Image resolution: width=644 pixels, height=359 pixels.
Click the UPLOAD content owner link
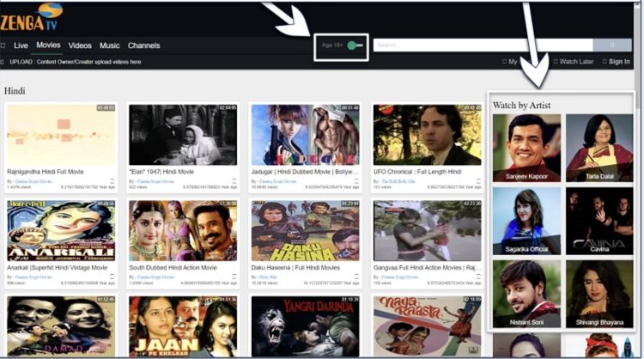coord(76,62)
